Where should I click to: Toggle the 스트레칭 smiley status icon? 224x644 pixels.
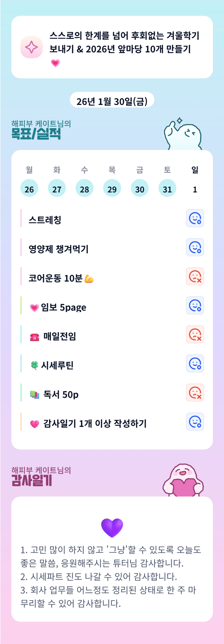[195, 218]
